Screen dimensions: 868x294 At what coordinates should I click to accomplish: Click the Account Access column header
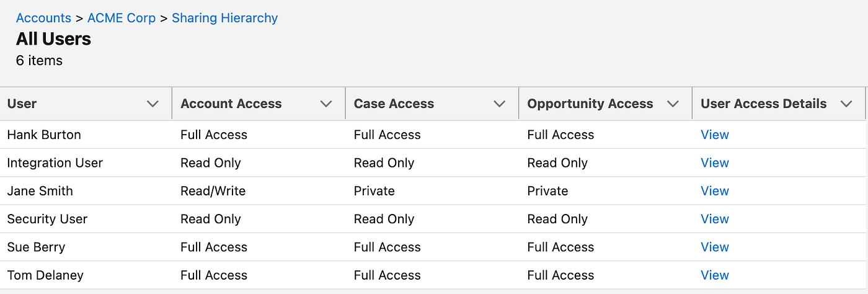[231, 104]
